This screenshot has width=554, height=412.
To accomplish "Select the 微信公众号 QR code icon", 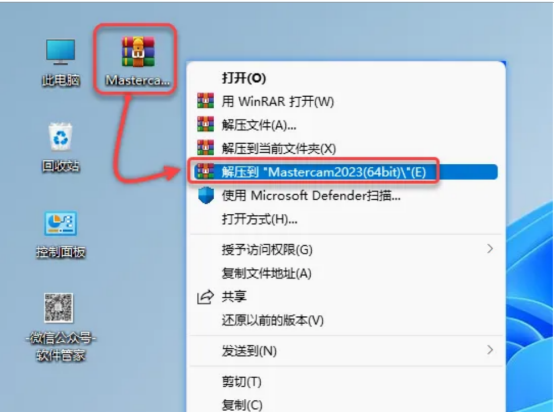I will click(60, 327).
